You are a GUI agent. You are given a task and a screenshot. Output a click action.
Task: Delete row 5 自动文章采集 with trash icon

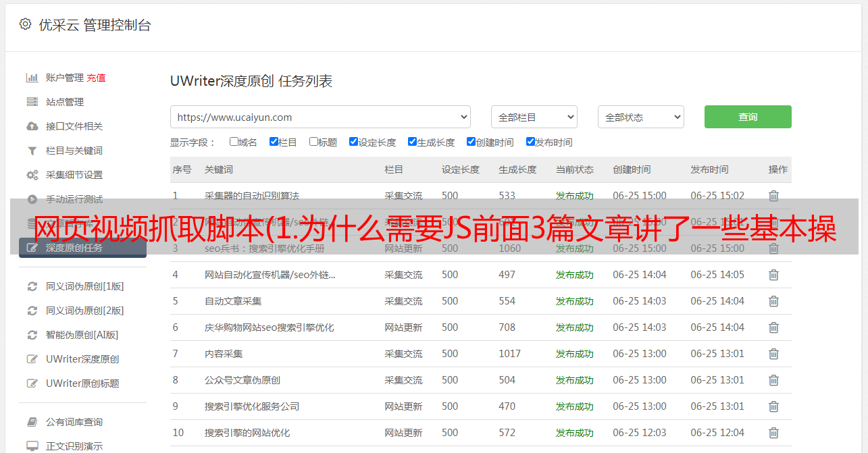coord(773,301)
